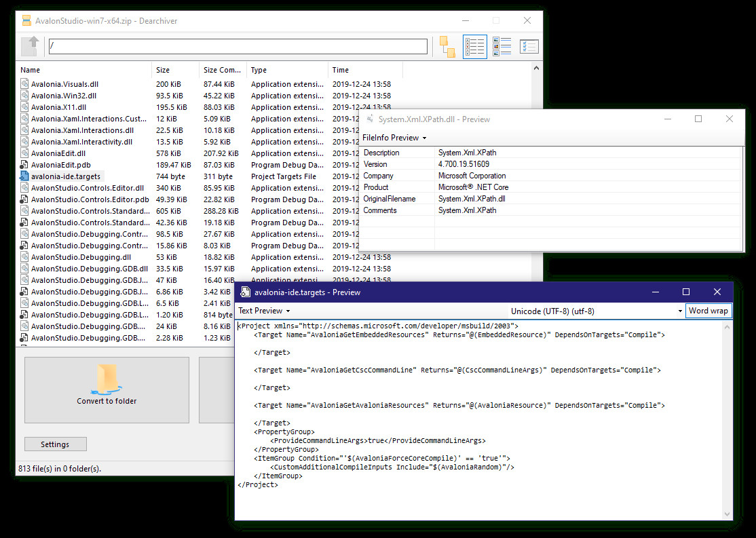Go up one folder with the arrow icon
Image resolution: width=756 pixels, height=538 pixels.
click(31, 47)
